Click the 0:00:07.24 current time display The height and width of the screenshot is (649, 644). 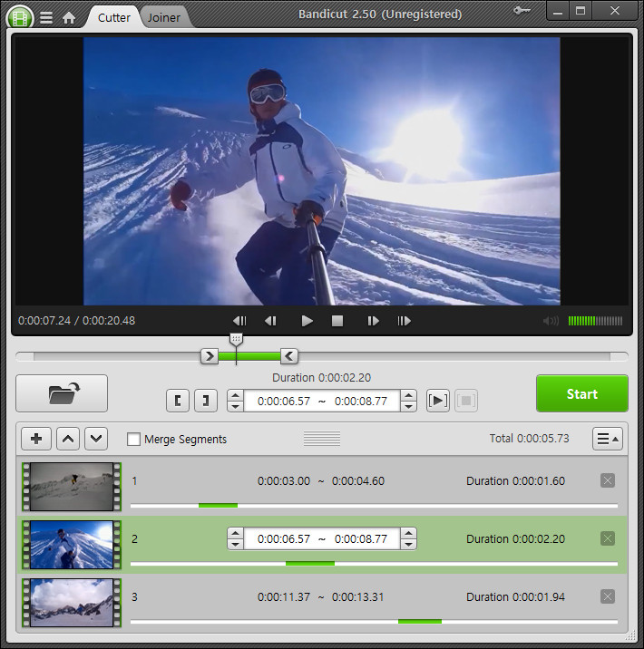44,321
